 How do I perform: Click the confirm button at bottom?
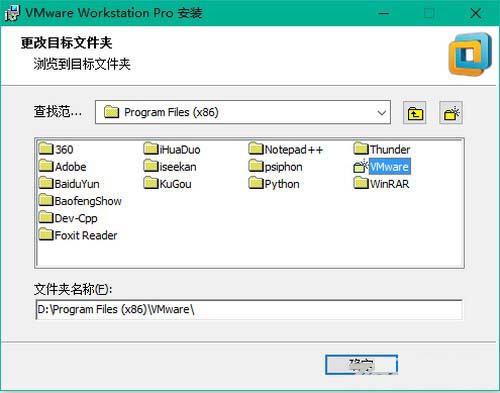point(361,365)
